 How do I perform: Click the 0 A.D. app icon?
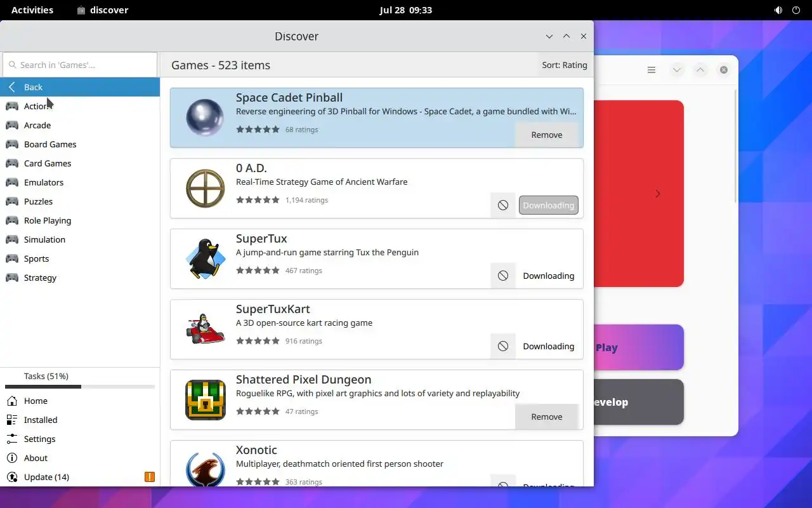pos(205,188)
